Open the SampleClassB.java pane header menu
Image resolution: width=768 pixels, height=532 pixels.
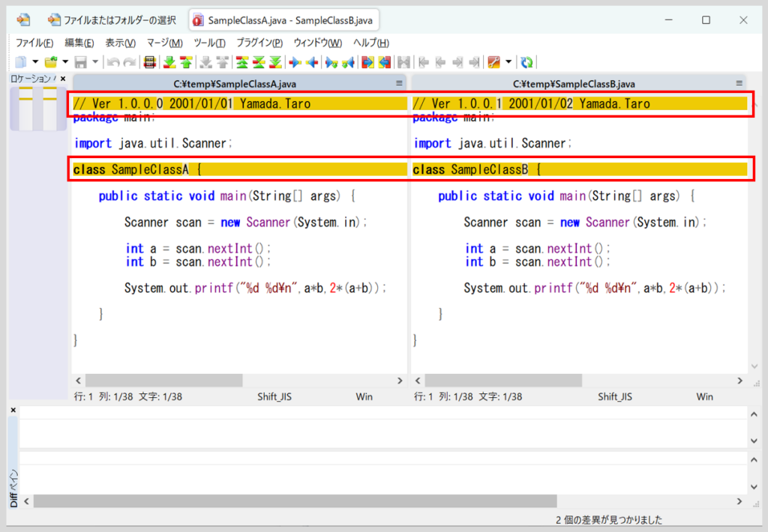[739, 83]
